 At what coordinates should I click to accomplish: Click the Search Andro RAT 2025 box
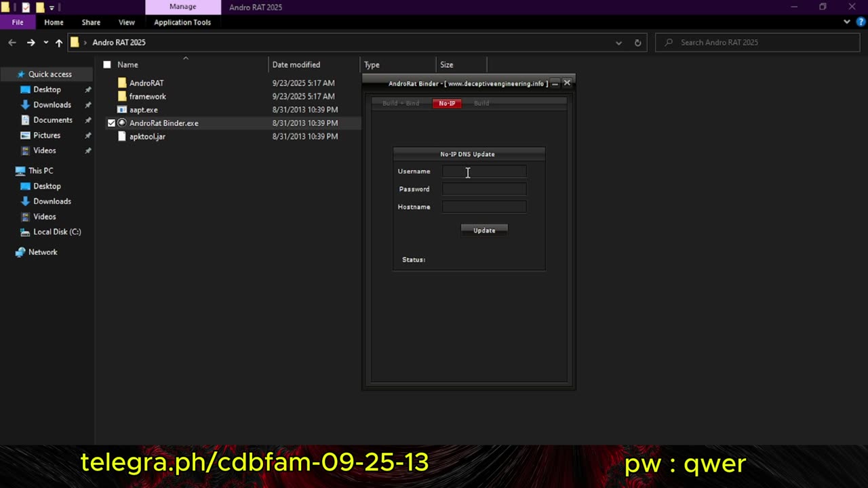(x=759, y=42)
